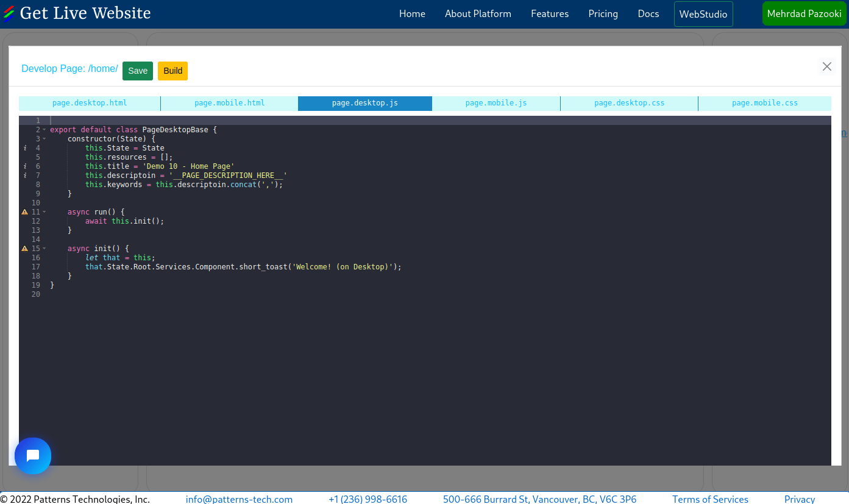Screen dimensions: 849x504
Task: Switch to page.desktop.html tab
Action: 90,103
